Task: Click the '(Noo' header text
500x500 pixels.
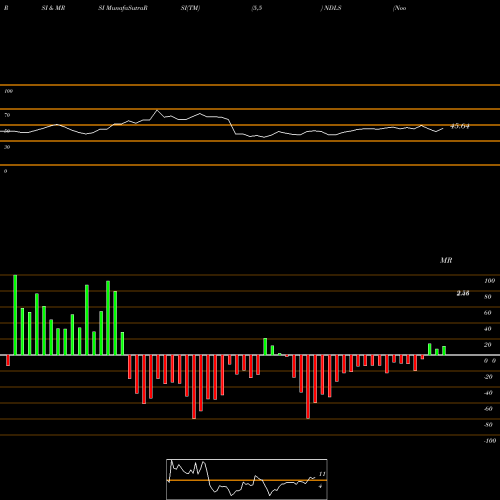Action: 399,8
